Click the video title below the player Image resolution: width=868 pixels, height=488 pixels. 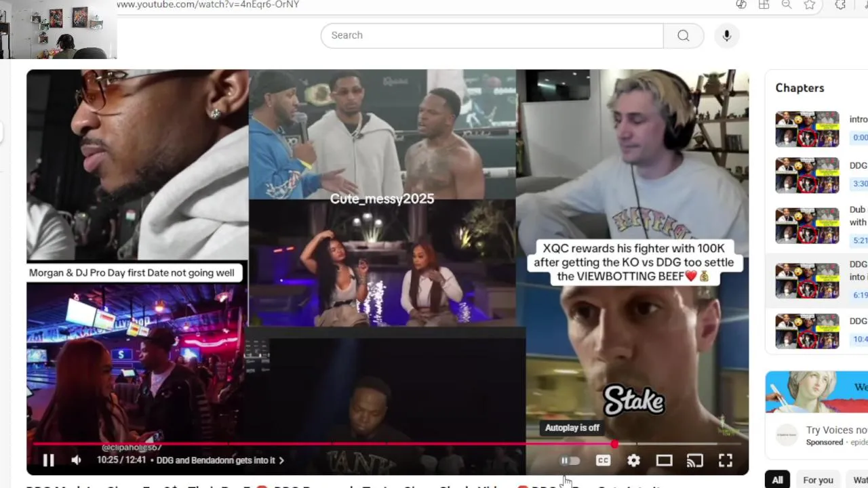[x=342, y=485]
